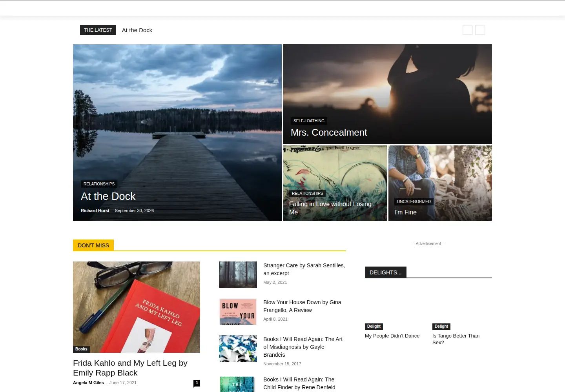Select RELATIONSHIPS tag above 'Falling in Love' title
The height and width of the screenshot is (392, 565).
tap(307, 193)
